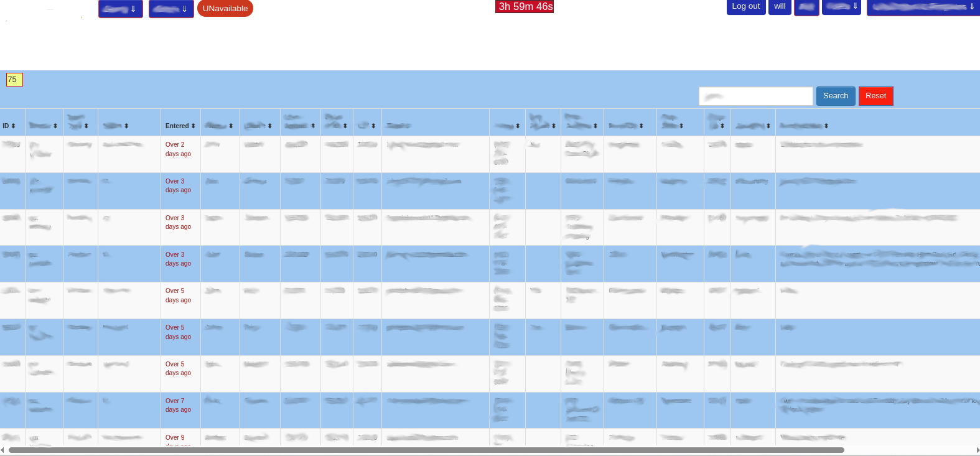Focus the search text field
980x456 pixels.
pos(755,96)
